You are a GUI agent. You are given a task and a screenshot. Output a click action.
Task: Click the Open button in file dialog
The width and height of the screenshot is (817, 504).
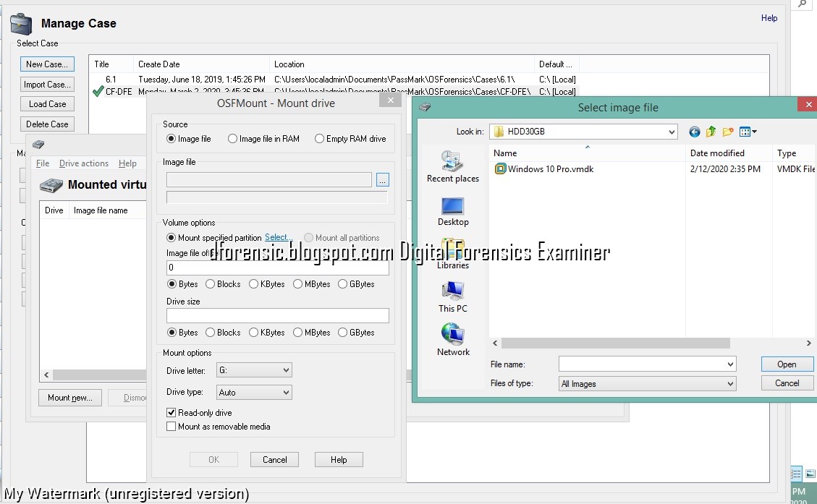tap(787, 364)
